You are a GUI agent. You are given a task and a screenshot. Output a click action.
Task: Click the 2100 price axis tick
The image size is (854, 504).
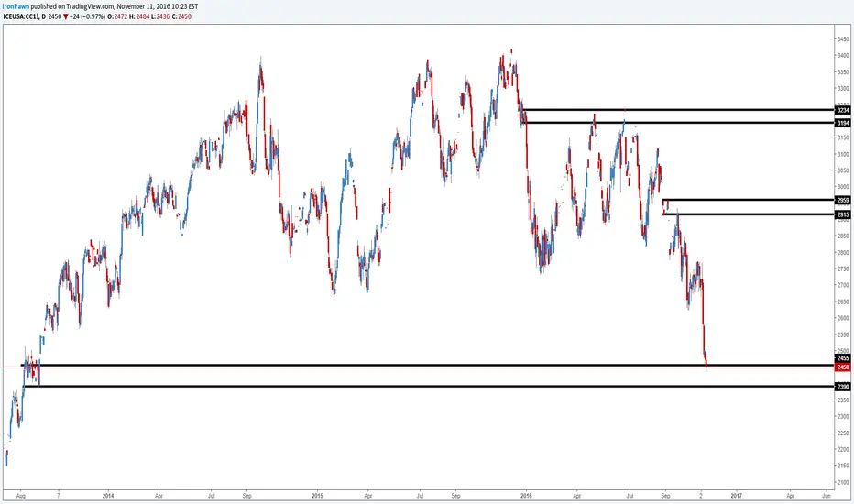pos(843,482)
